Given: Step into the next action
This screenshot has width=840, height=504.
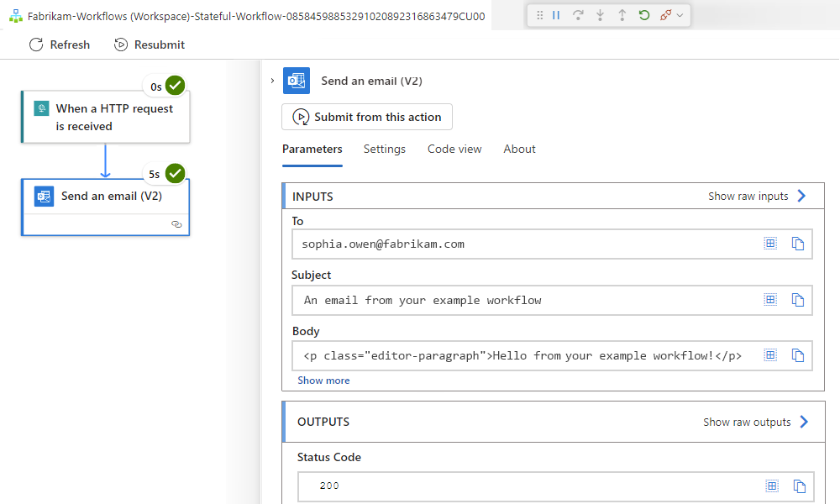Looking at the screenshot, I should click(x=601, y=15).
